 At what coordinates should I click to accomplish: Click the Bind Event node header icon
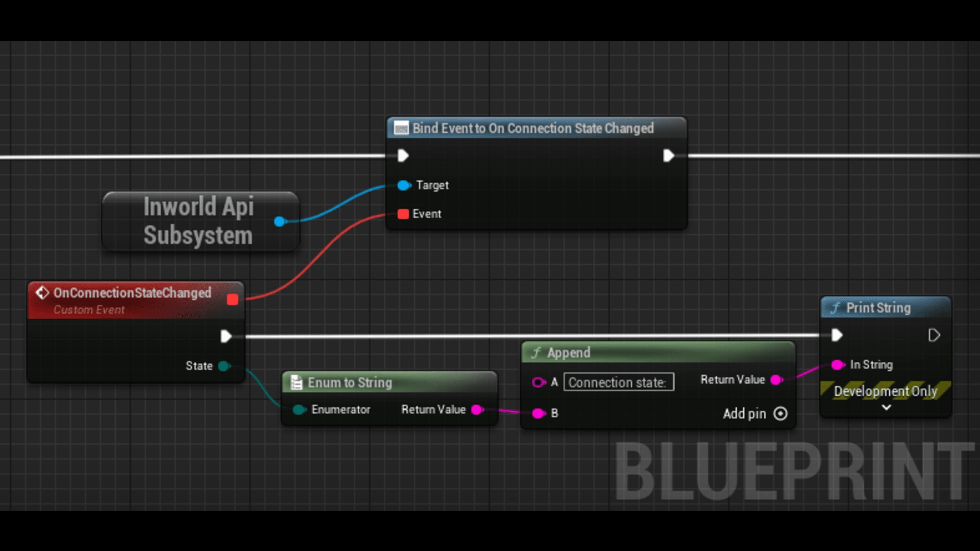402,129
